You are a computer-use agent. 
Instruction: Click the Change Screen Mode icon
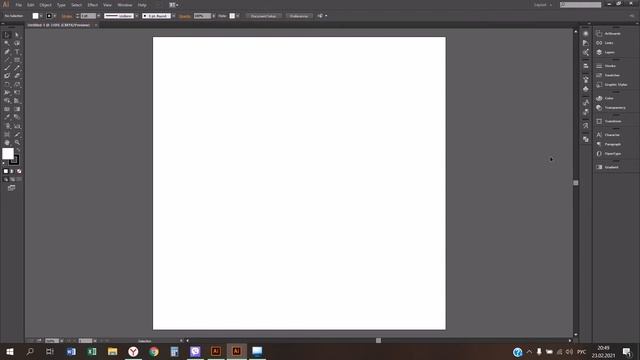11,188
